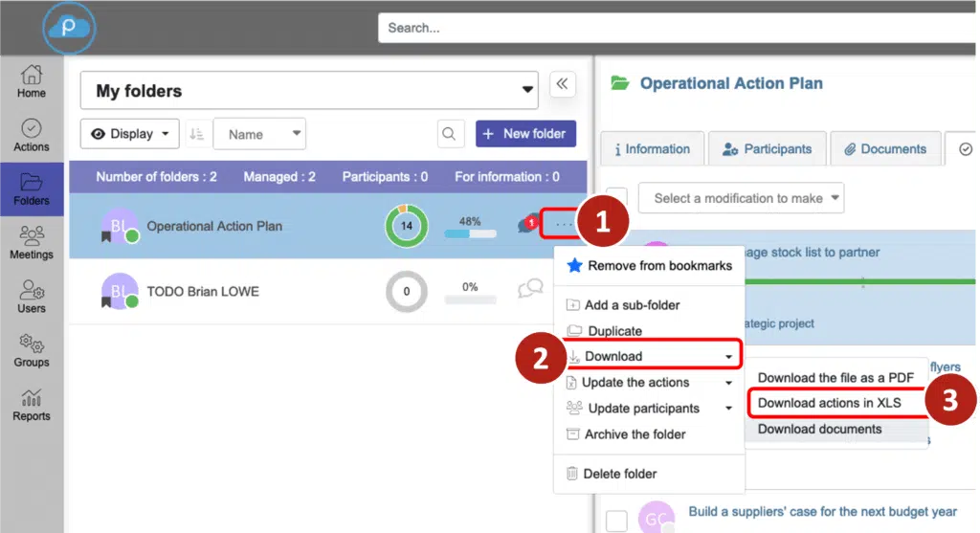Click the 48% progress bar
This screenshot has height=533, width=980.
pos(470,233)
